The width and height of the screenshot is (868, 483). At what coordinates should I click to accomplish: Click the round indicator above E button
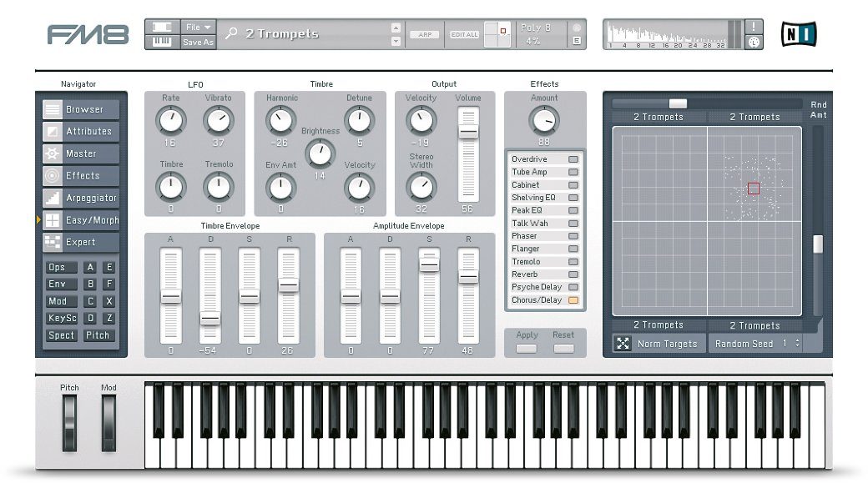tap(577, 27)
